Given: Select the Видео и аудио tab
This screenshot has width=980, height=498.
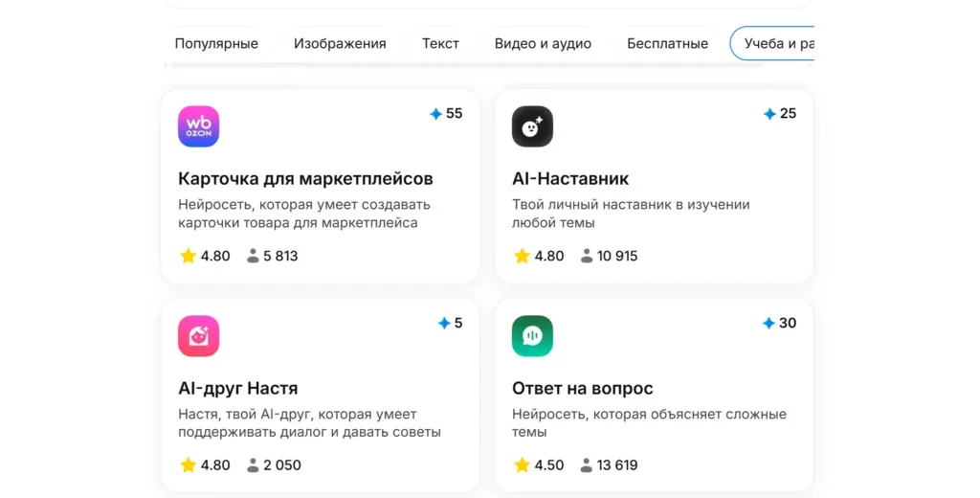Looking at the screenshot, I should (544, 44).
